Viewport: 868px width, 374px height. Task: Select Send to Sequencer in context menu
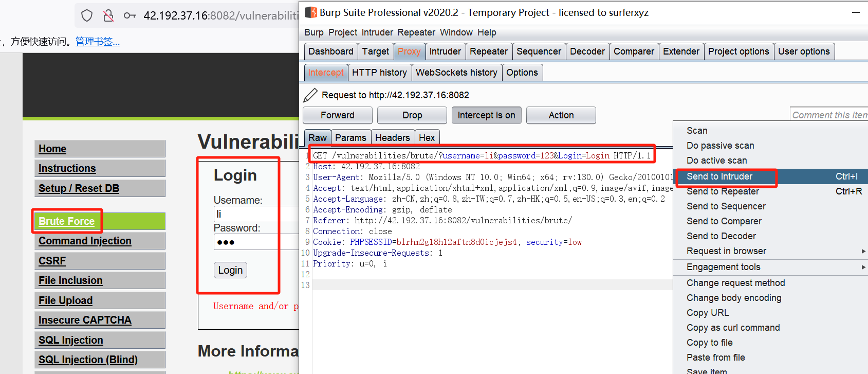click(770, 206)
